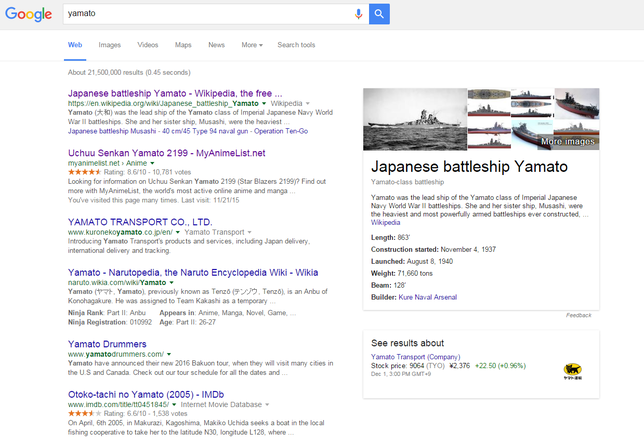Switch to the Images tab
The width and height of the screenshot is (644, 446).
click(110, 45)
